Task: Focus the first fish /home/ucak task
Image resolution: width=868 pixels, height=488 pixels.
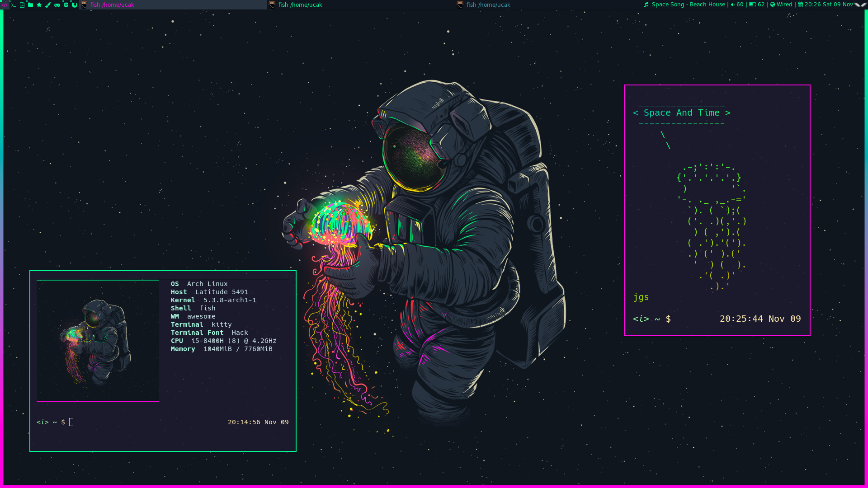Action: click(x=173, y=5)
